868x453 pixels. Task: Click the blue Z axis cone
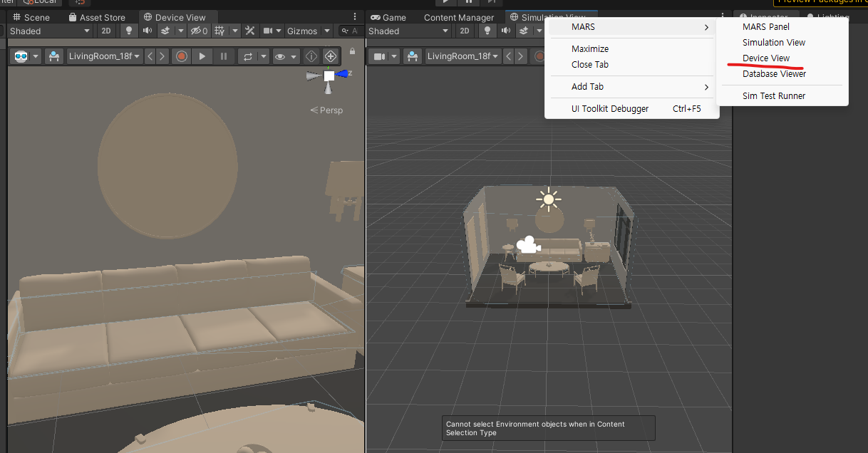[343, 73]
